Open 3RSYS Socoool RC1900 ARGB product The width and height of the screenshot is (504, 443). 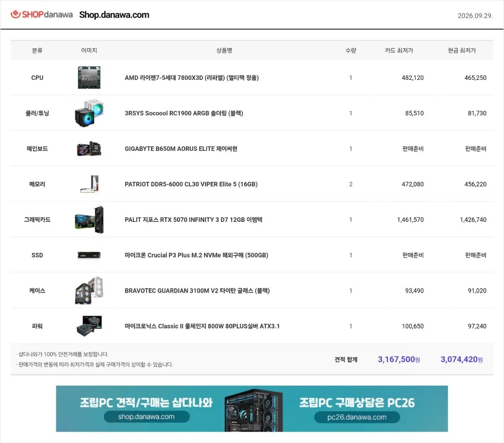click(x=184, y=113)
